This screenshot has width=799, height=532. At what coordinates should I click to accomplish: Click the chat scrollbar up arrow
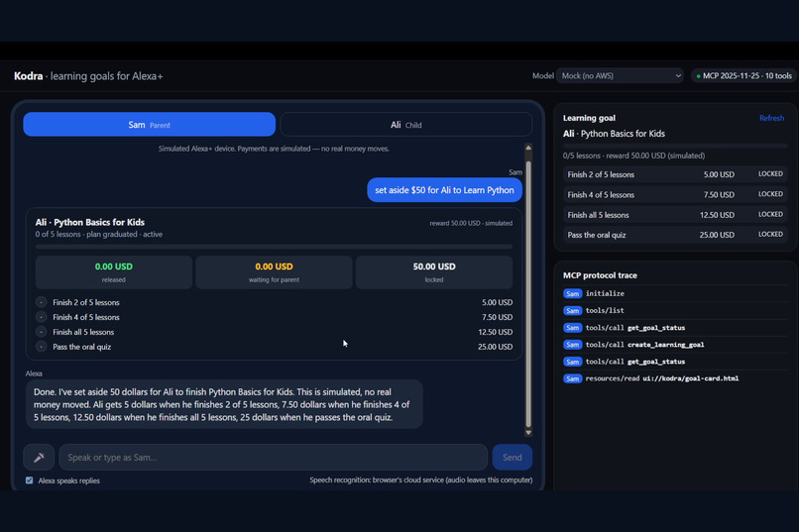[x=528, y=149]
